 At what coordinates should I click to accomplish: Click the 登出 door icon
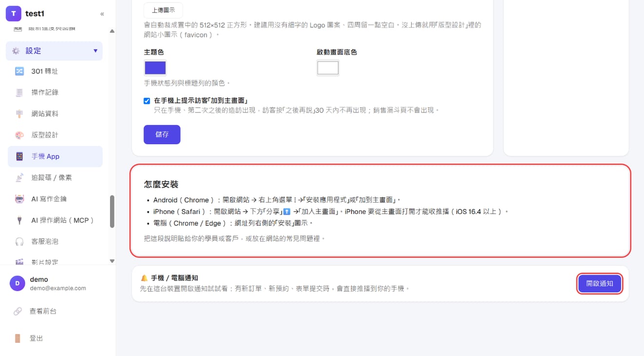tap(18, 338)
